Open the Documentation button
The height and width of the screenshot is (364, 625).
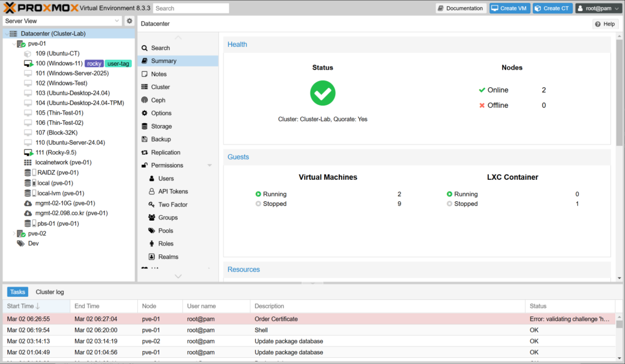point(461,9)
